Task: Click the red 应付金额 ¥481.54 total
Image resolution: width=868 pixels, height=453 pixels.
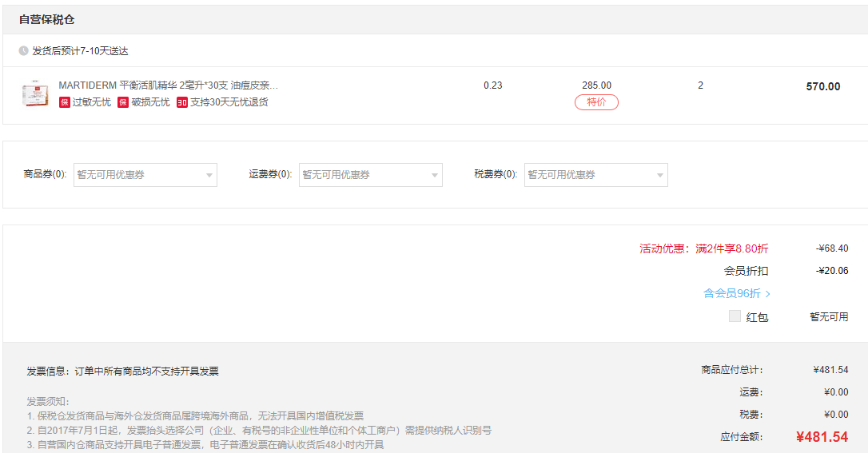Action: click(822, 437)
